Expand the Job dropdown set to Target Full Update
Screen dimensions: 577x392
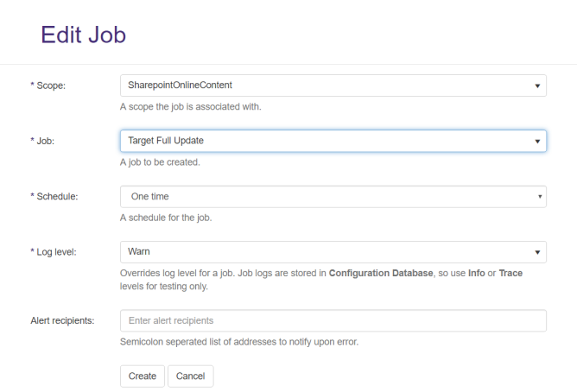(333, 141)
